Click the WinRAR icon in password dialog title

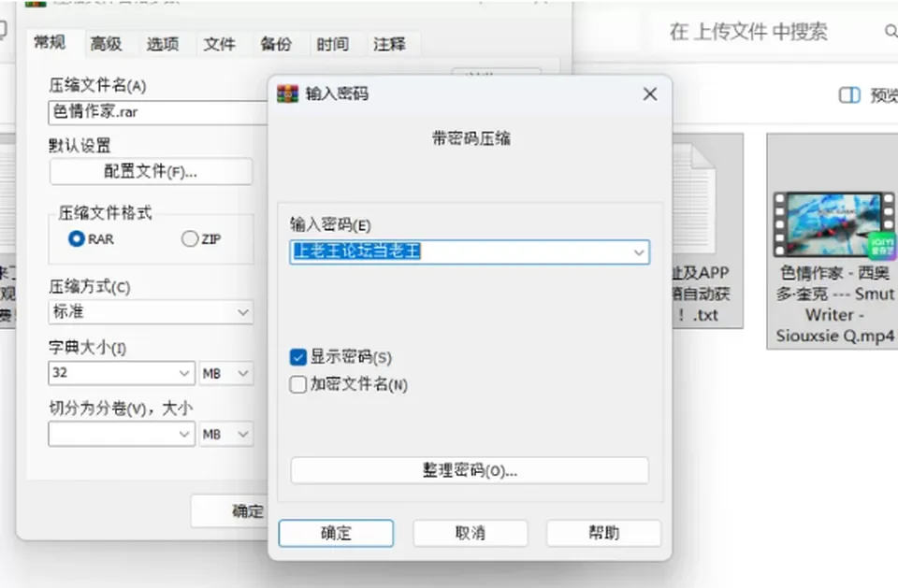coord(287,93)
